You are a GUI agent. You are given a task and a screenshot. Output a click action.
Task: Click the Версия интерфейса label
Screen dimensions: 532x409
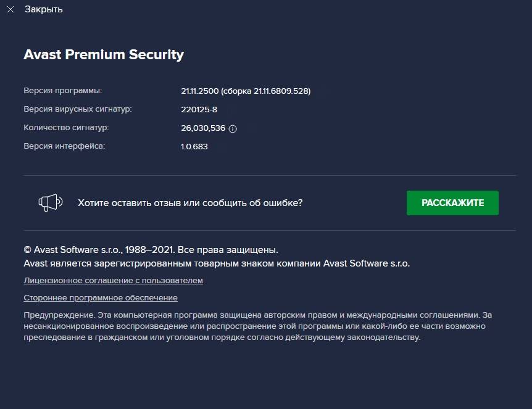point(64,146)
